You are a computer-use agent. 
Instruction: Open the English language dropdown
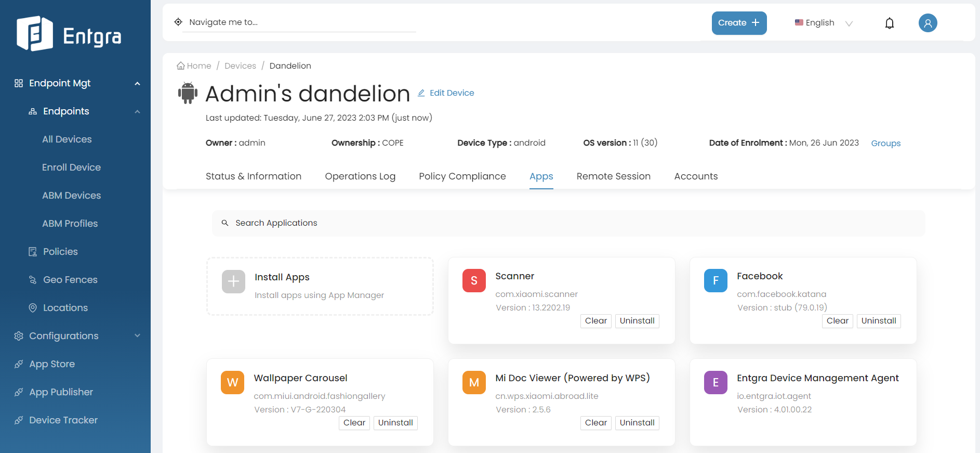click(824, 23)
